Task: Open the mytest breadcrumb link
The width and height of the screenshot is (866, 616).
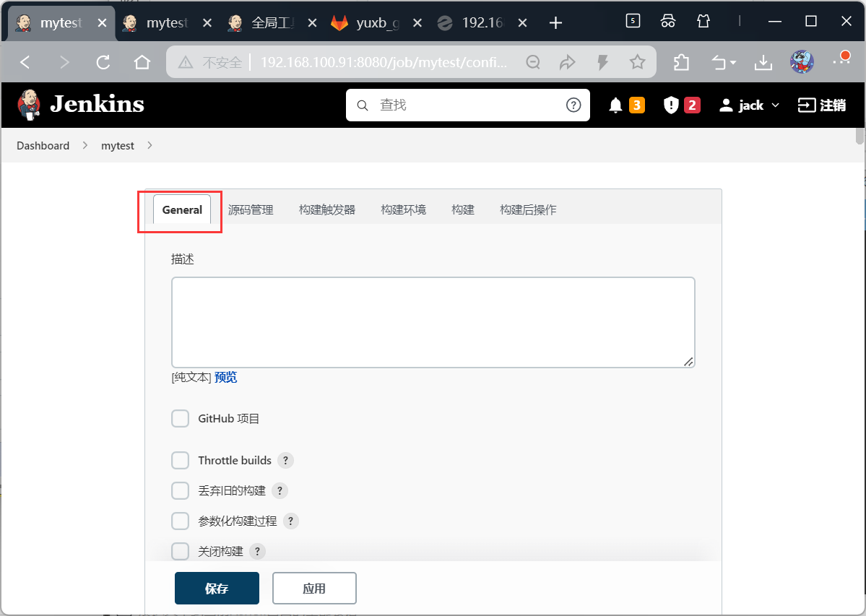Action: point(118,146)
